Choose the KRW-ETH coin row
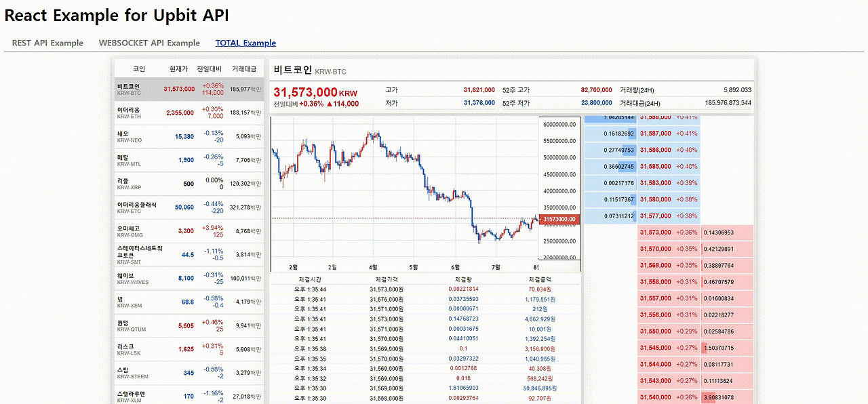 click(189, 113)
